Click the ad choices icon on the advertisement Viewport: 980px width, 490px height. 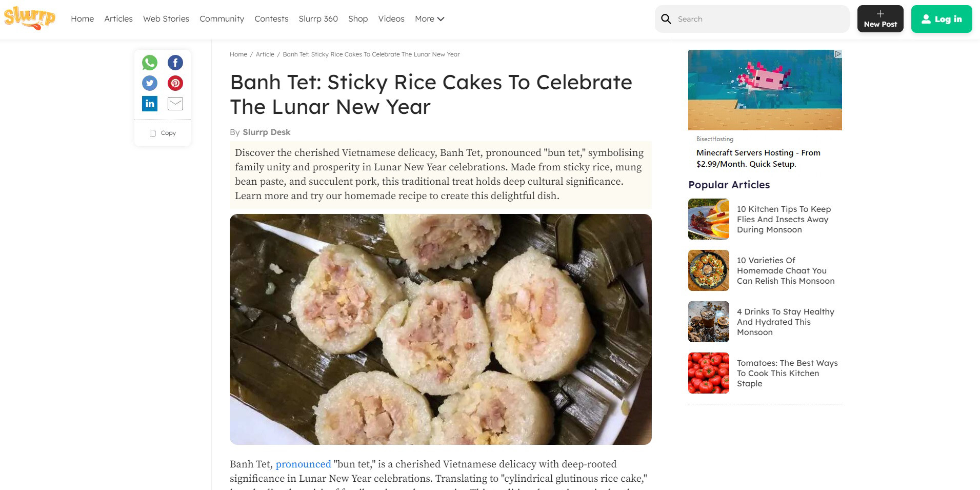(837, 54)
